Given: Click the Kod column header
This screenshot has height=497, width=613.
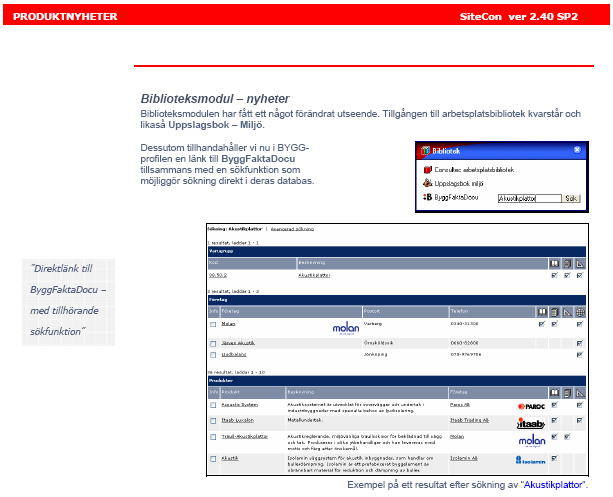Looking at the screenshot, I should (252, 263).
